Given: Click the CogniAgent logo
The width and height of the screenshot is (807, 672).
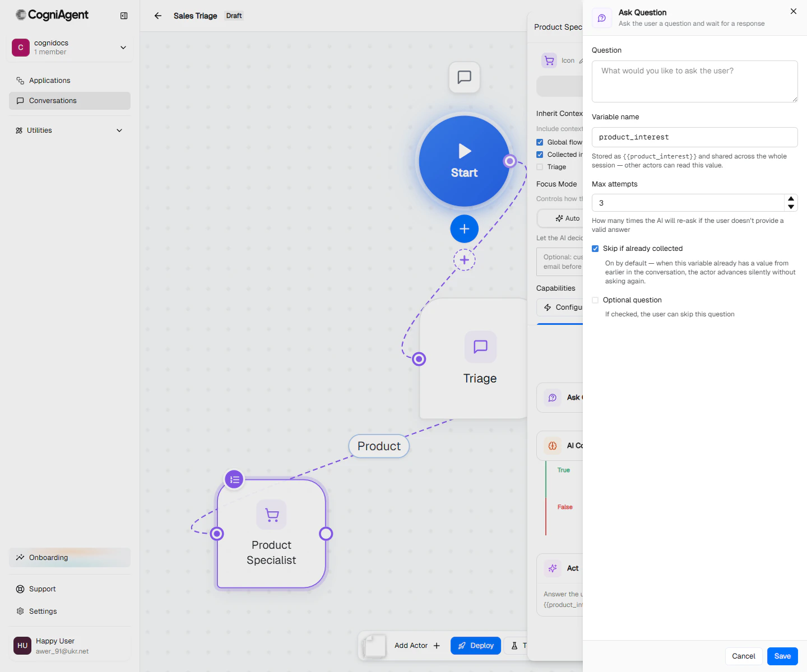Looking at the screenshot, I should [52, 15].
